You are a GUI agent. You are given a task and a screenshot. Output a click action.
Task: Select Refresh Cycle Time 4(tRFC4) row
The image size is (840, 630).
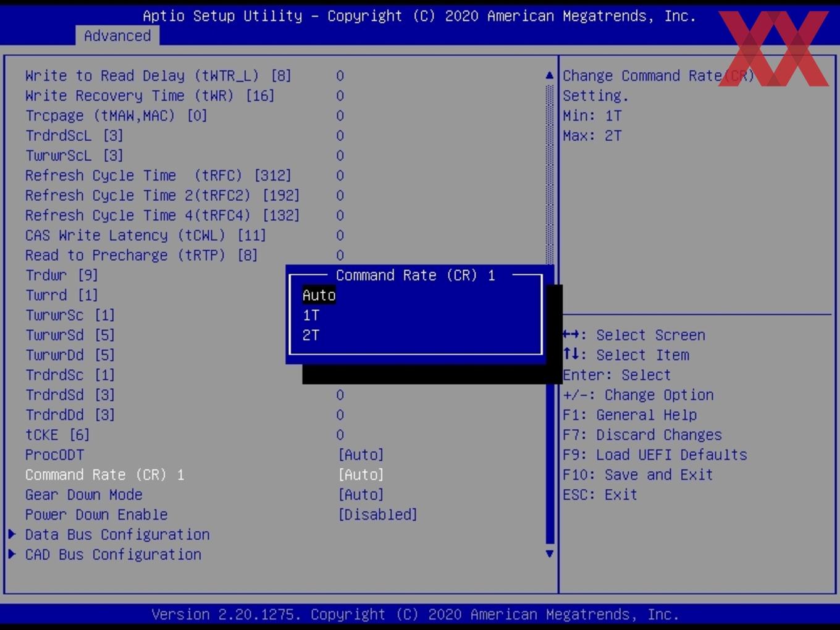point(162,216)
